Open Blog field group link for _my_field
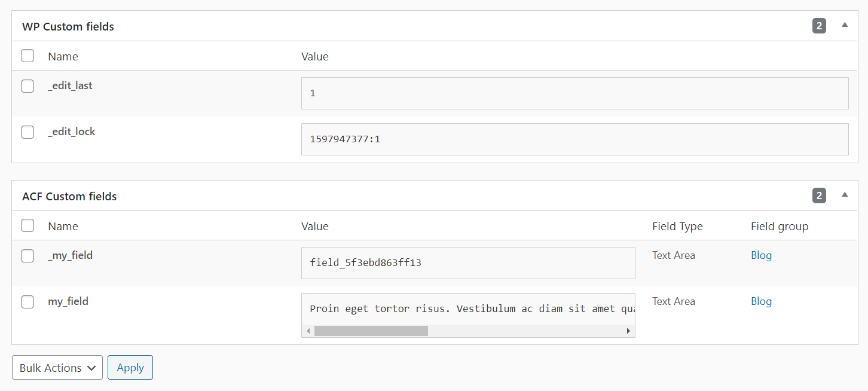 761,255
